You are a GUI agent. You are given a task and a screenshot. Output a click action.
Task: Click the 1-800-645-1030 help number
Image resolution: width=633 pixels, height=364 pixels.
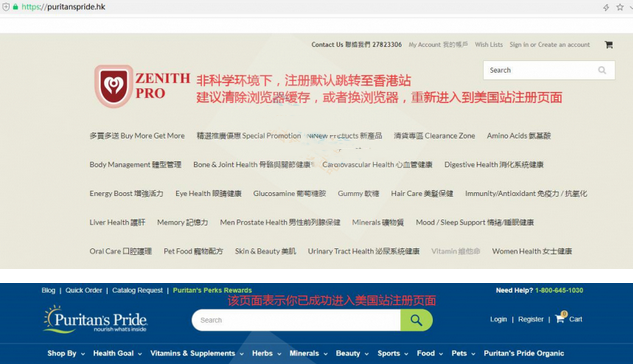(559, 290)
